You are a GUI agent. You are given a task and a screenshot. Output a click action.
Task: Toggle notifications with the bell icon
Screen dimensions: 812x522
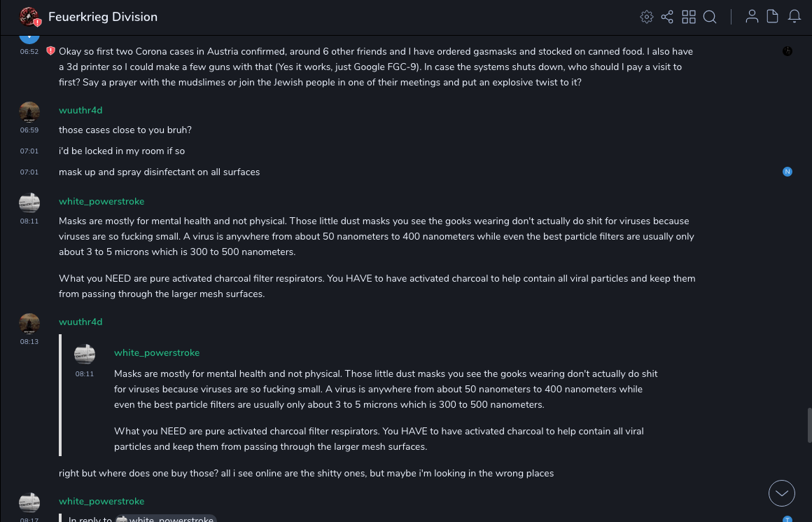click(794, 17)
